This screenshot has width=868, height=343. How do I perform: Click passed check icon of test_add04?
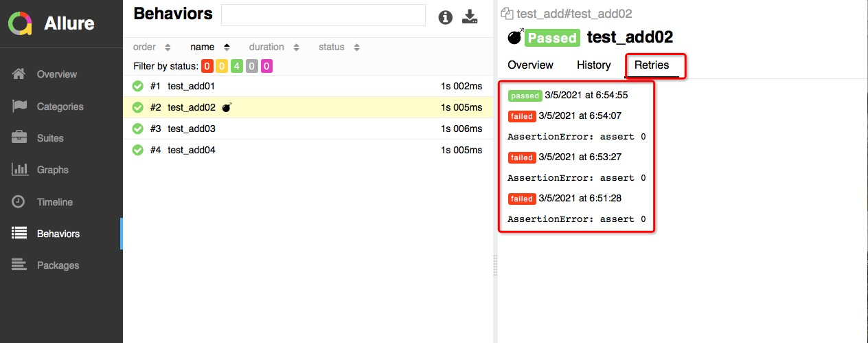click(137, 150)
